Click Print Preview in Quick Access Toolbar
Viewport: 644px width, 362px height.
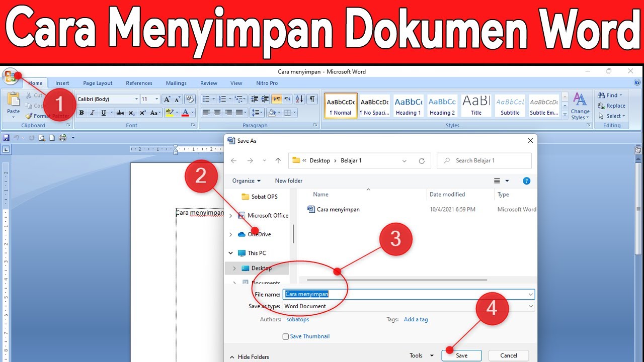42,137
